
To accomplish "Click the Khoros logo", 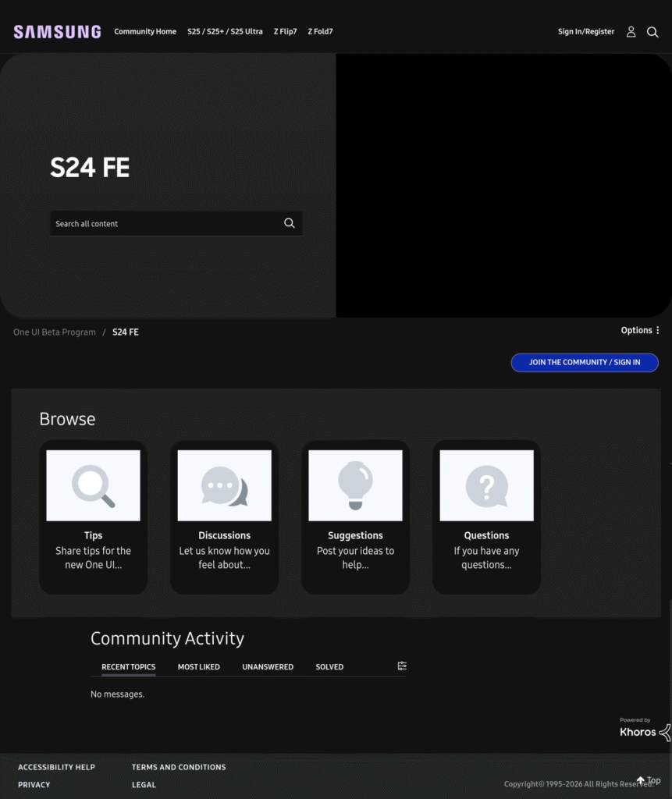I will (x=644, y=731).
